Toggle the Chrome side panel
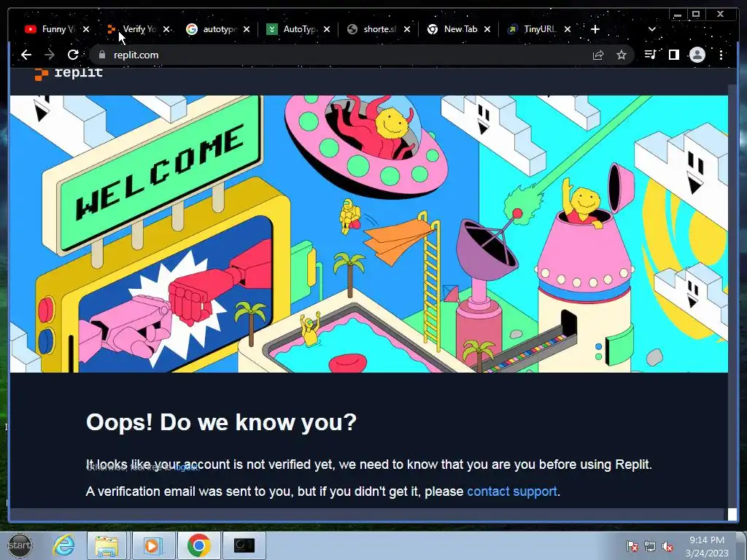Screen dimensions: 747x560 pos(673,55)
